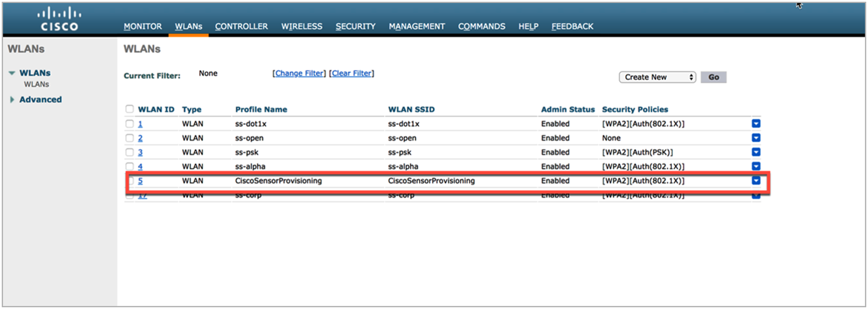Open row menu for ss-psk WLAN
Viewport: 868px width, 309px height.
pos(756,152)
